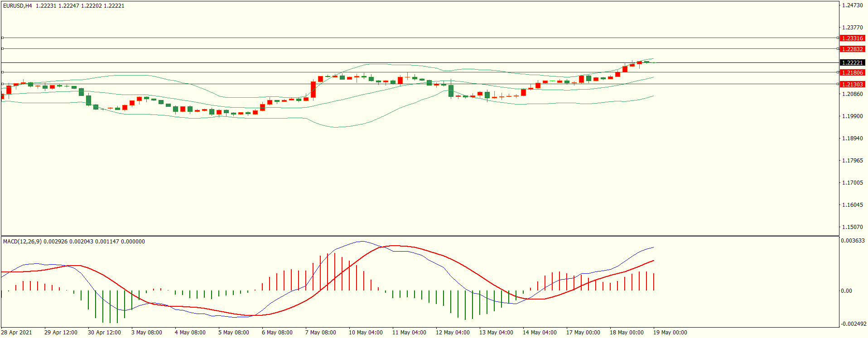Click the 10 May 04:00 time label
The image size is (868, 338).
[x=366, y=333]
